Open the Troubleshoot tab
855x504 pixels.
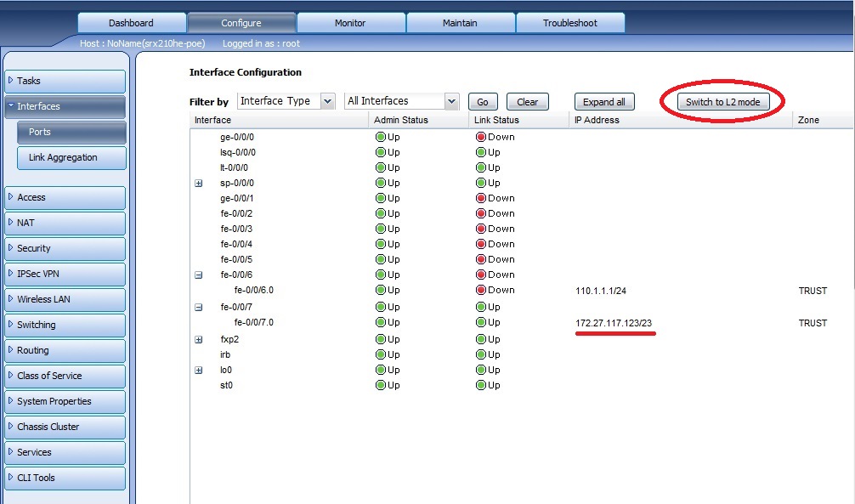pos(569,23)
